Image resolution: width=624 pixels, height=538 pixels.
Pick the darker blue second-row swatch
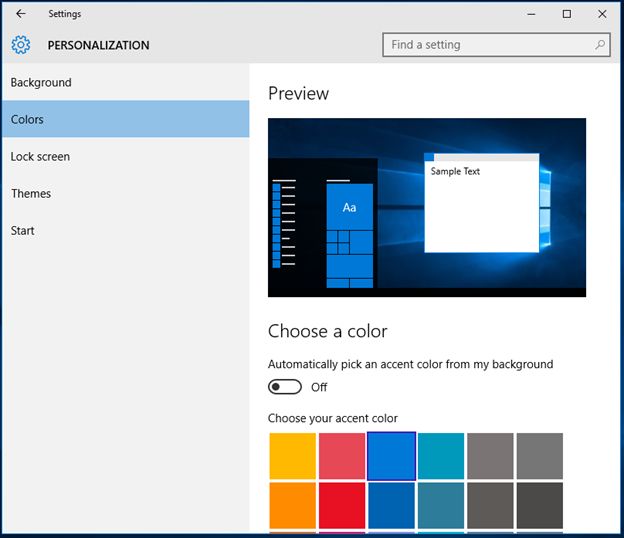point(391,505)
